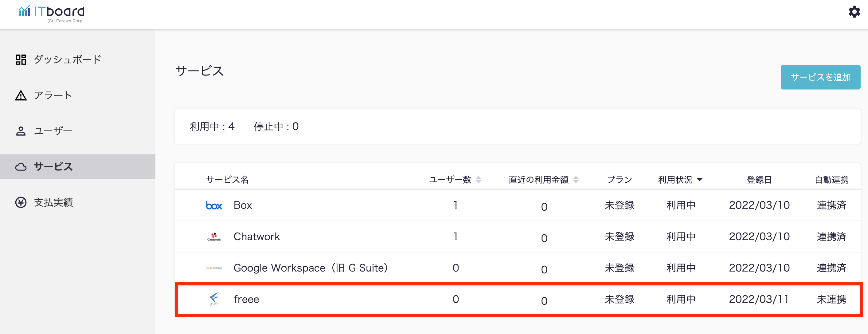This screenshot has width=868, height=334.
Task: Click the Chatwork service logo
Action: 214,237
